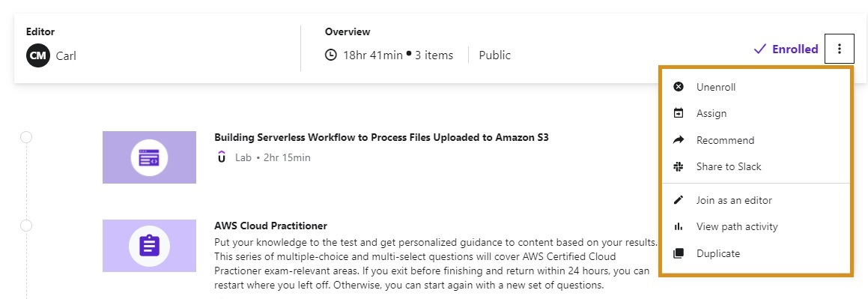Click the Recommend arrow icon
Screen dimensions: 868x299
[x=678, y=140]
